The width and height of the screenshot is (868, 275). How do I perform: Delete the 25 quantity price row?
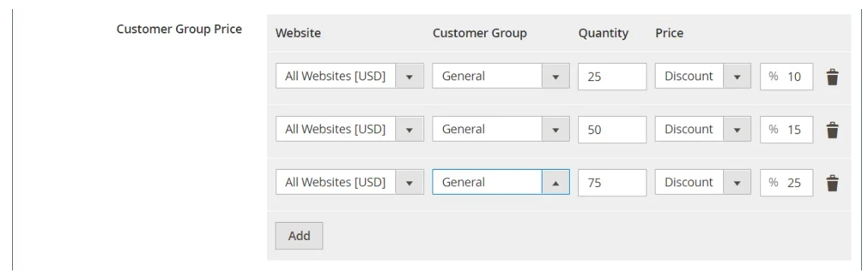pos(832,77)
